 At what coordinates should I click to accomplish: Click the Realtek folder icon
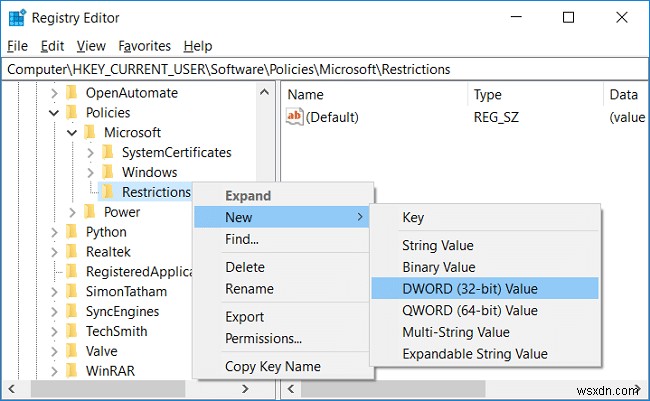pyautogui.click(x=71, y=252)
